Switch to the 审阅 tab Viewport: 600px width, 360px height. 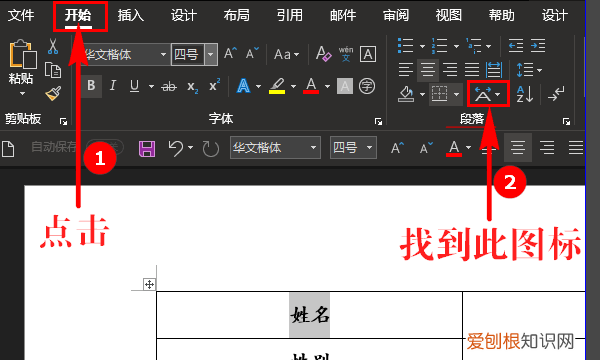(396, 15)
